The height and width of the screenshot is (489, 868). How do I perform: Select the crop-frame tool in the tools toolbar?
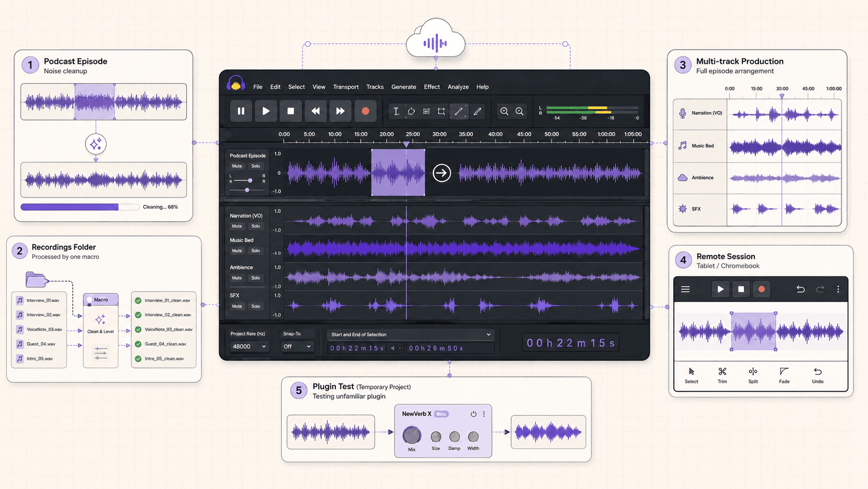point(441,111)
